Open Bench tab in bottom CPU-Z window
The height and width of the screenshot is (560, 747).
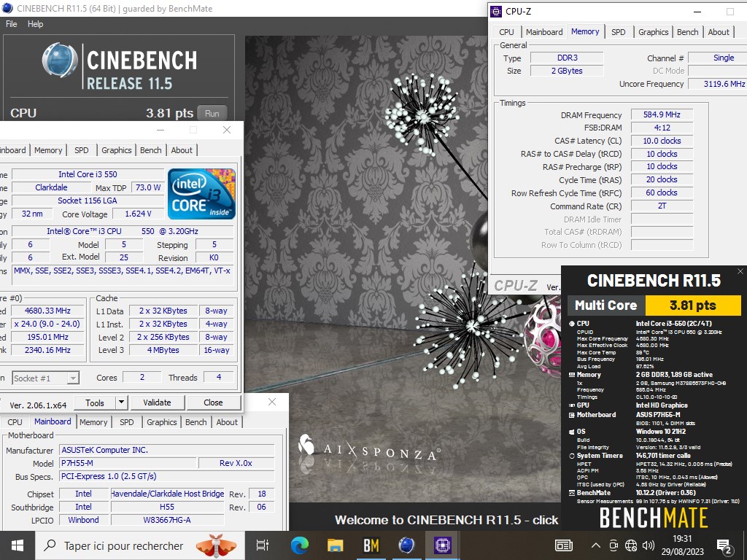point(196,422)
